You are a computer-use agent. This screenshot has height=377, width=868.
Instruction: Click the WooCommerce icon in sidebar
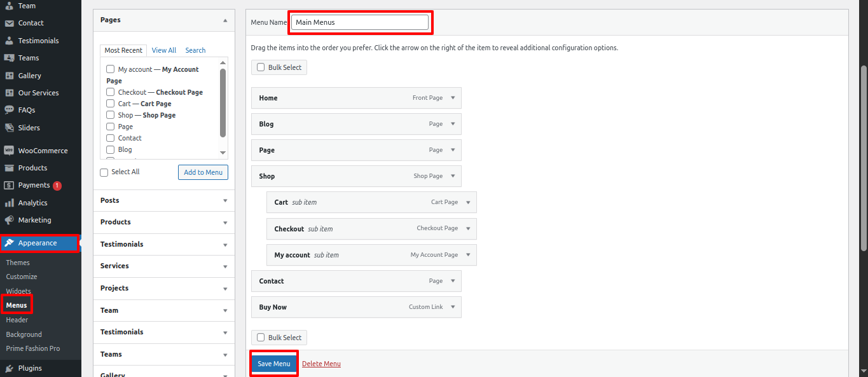9,151
